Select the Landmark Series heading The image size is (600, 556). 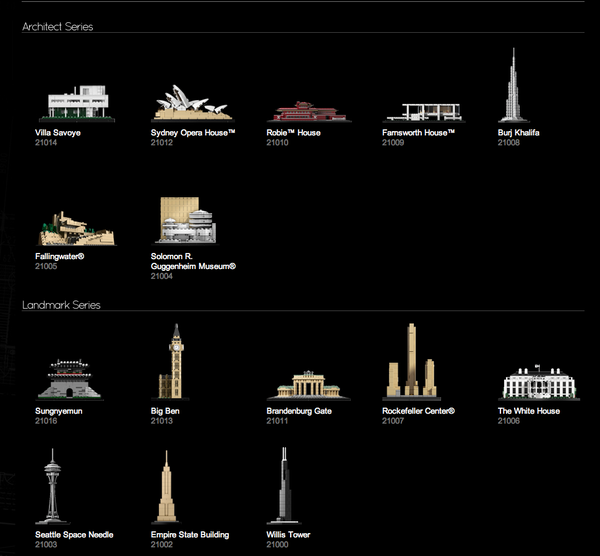click(x=61, y=305)
